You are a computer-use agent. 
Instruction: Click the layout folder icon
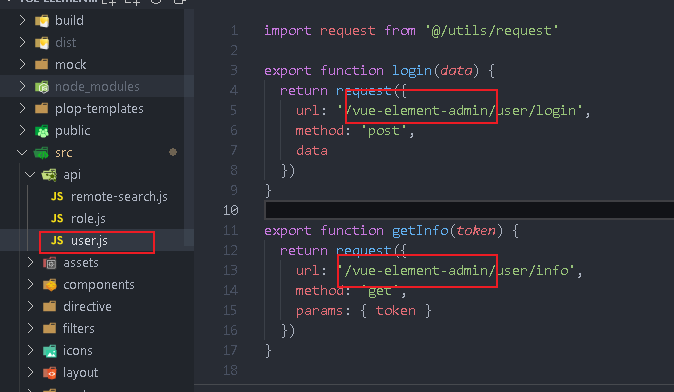point(50,373)
